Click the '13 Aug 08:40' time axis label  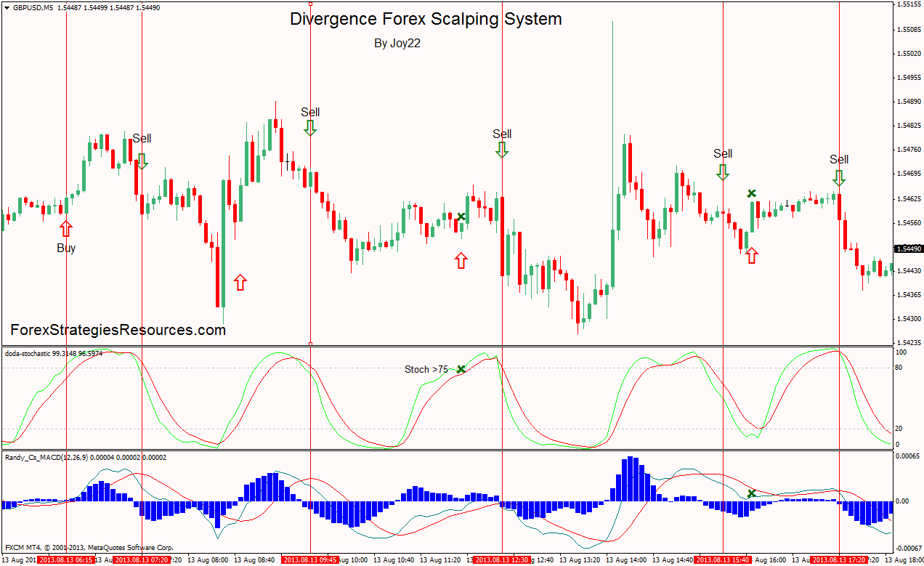point(254,561)
